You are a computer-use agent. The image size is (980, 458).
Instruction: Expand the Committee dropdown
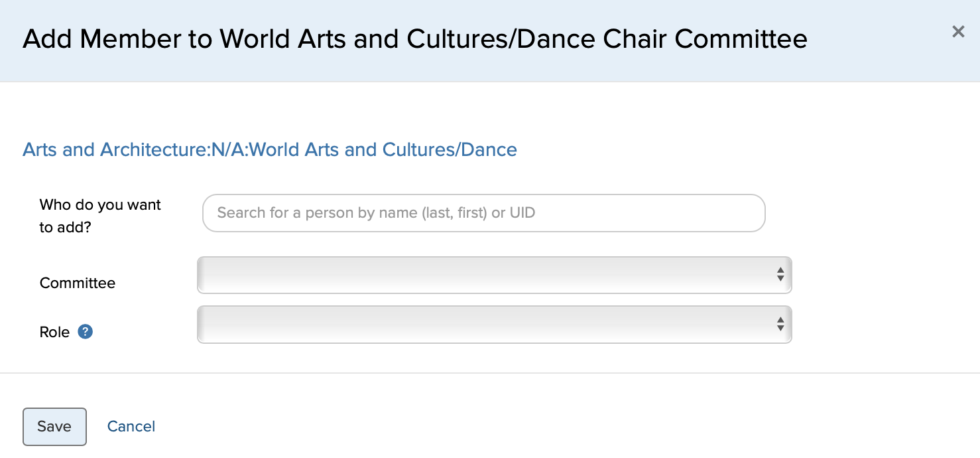tap(494, 275)
